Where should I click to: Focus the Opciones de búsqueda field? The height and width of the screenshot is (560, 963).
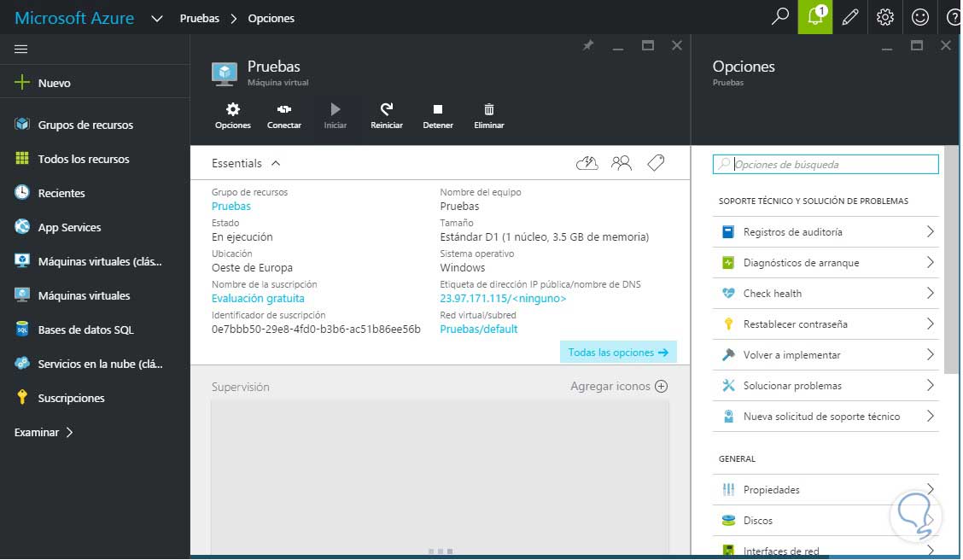(x=826, y=164)
